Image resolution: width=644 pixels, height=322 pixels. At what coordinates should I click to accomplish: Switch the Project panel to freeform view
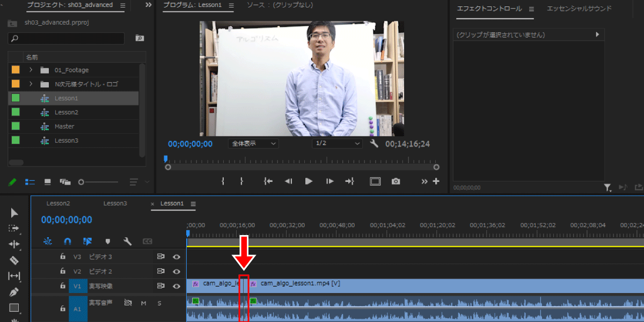point(65,182)
